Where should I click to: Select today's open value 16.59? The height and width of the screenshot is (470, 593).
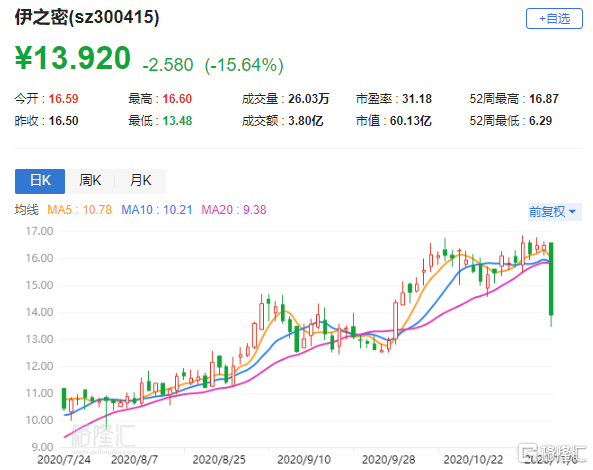64,99
